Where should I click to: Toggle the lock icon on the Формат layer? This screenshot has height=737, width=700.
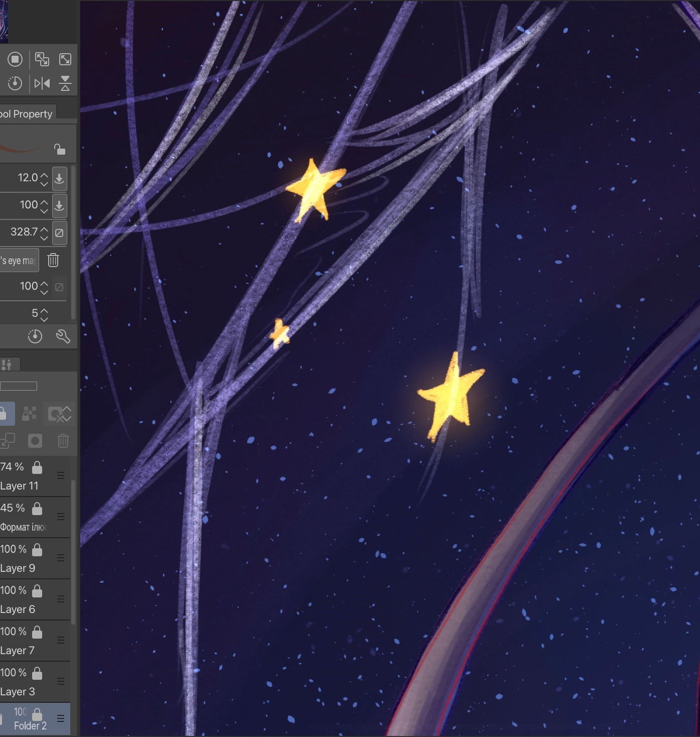pyautogui.click(x=37, y=509)
